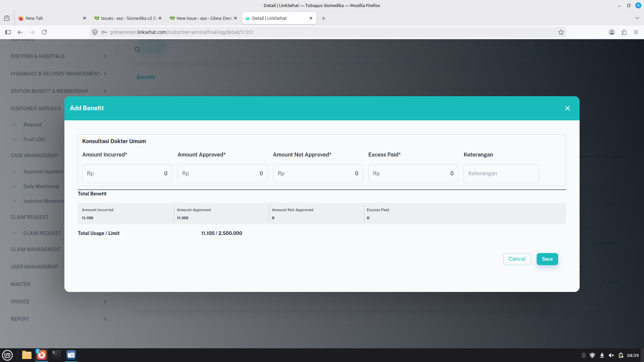The image size is (644, 362).
Task: Open CASE MANAGEMENT sidebar section
Action: coord(34,156)
